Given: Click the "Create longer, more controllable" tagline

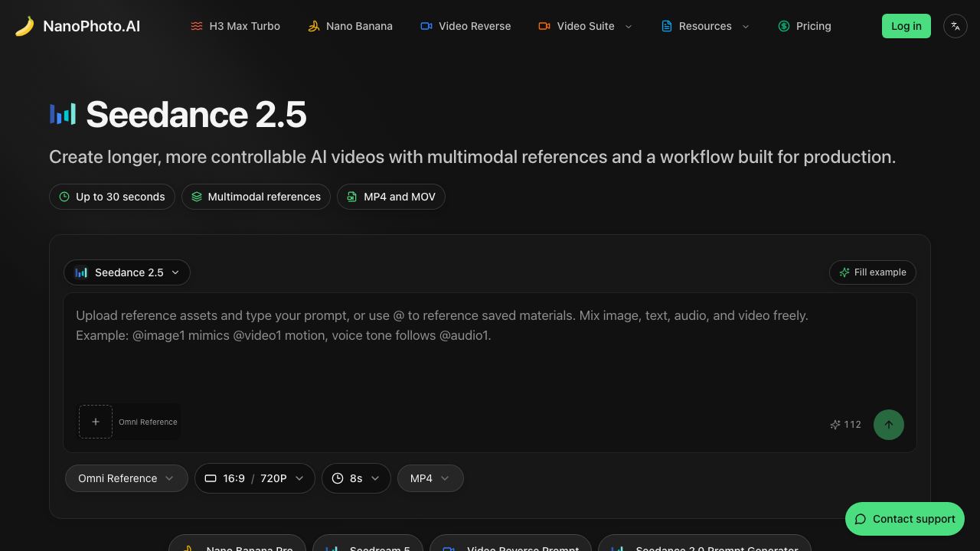Looking at the screenshot, I should tap(472, 157).
